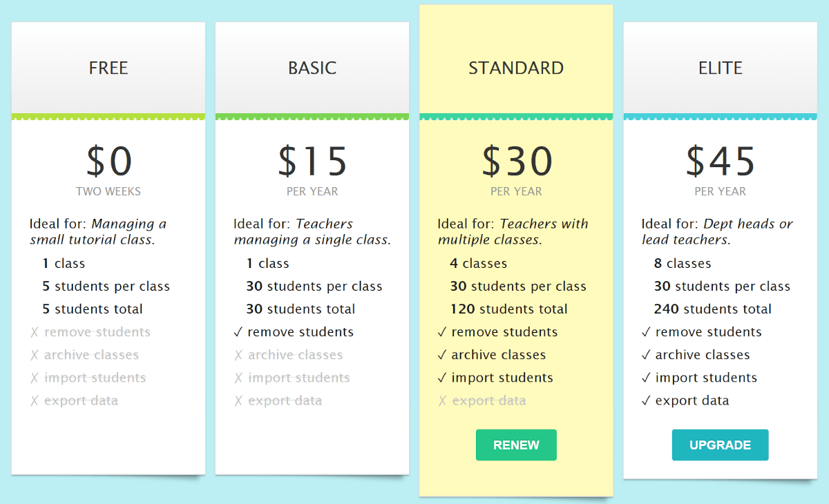Click the $0 price on Free plan
Image resolution: width=829 pixels, height=504 pixels.
pyautogui.click(x=108, y=162)
